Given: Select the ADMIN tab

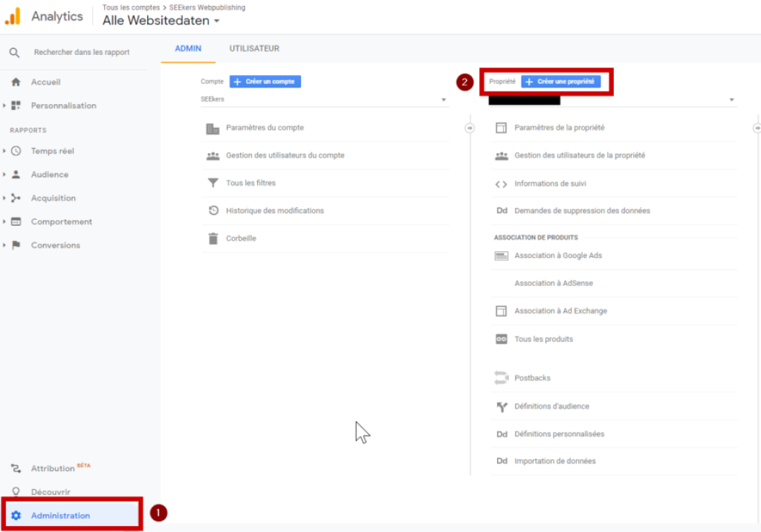Looking at the screenshot, I should (x=188, y=48).
